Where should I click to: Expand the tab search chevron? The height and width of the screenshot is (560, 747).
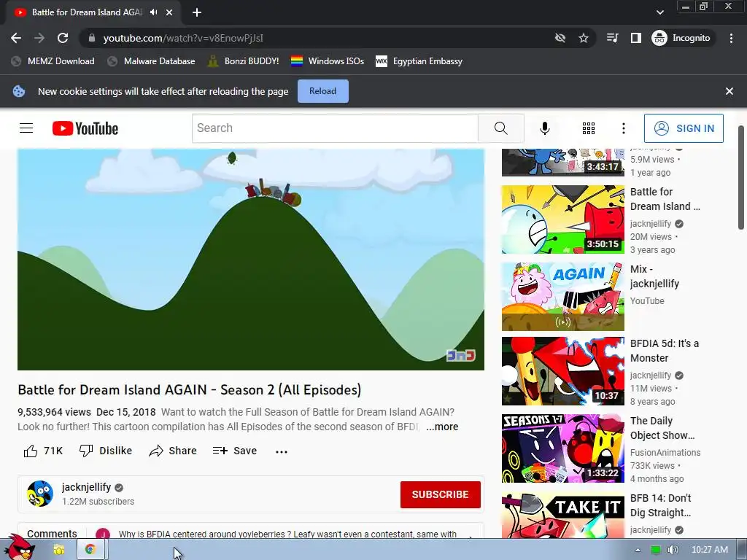coord(659,12)
